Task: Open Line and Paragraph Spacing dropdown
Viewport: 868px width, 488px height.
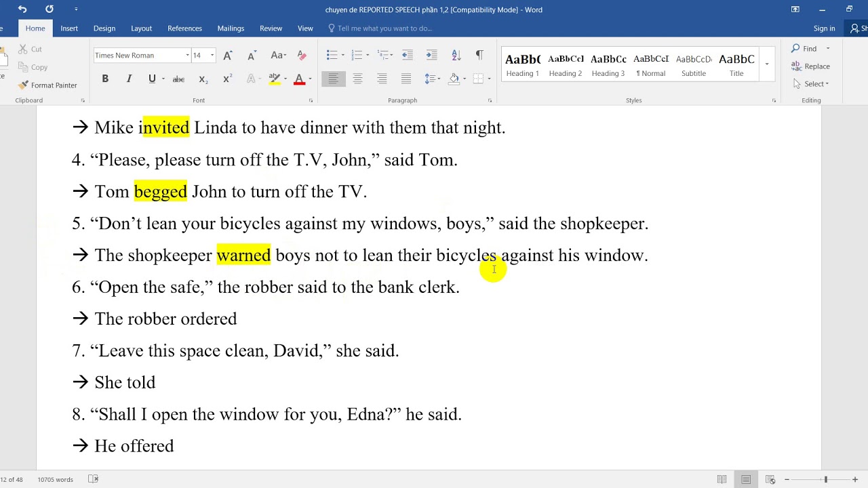Action: point(431,79)
